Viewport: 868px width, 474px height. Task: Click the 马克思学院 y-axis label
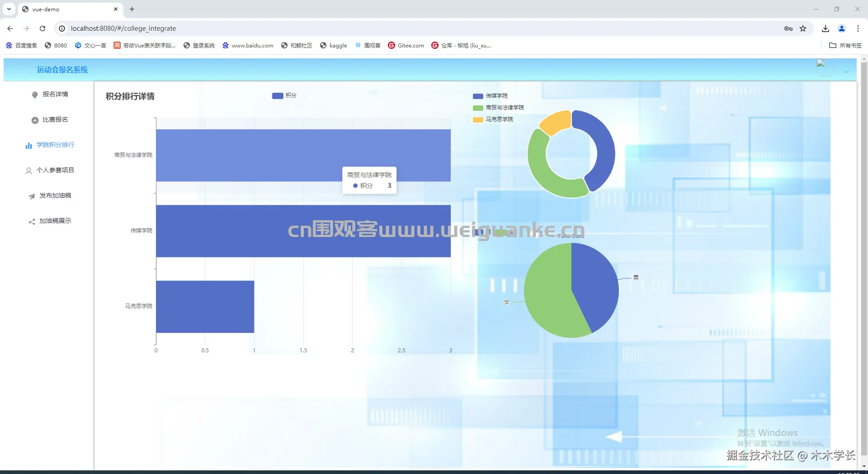coord(139,306)
